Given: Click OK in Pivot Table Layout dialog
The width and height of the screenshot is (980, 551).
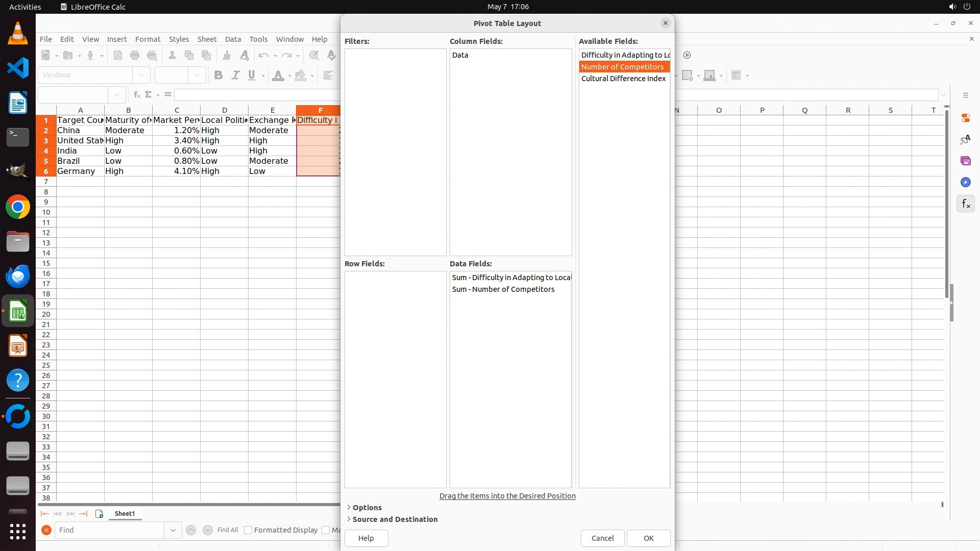Looking at the screenshot, I should tap(648, 538).
